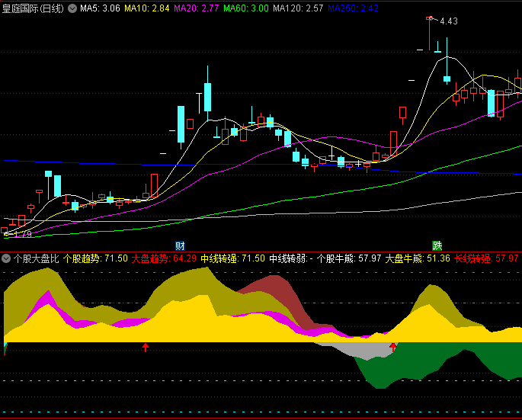Click the MA60: 3.00 label
The image size is (522, 420).
(246, 8)
